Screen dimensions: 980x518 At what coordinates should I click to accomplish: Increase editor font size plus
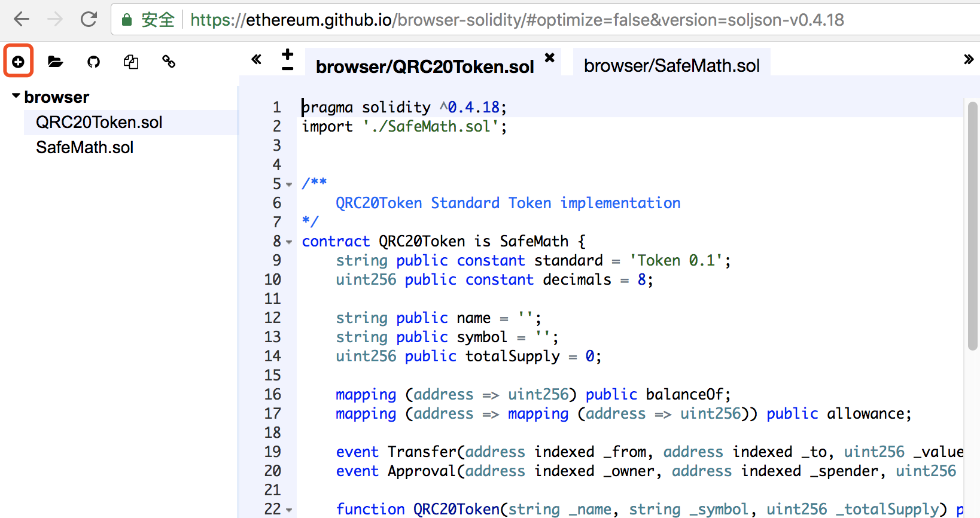pos(288,54)
